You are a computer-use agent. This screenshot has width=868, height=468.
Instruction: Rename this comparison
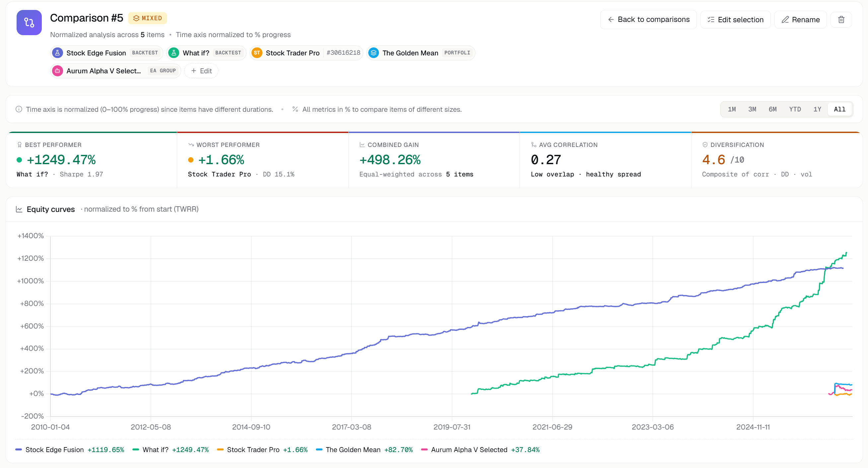click(x=800, y=20)
